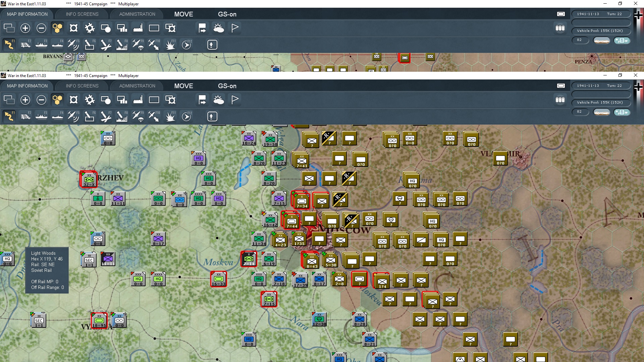Click the up-arrow zoom level expander

coord(212,116)
